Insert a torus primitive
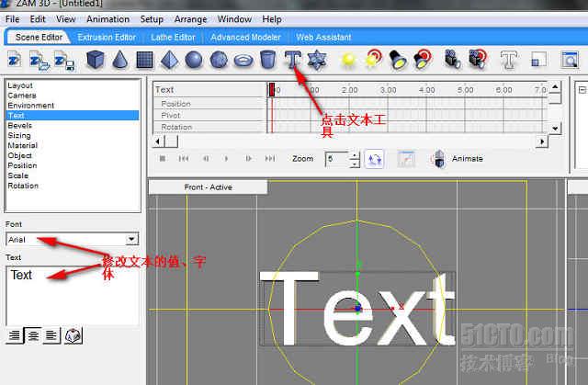 point(243,61)
